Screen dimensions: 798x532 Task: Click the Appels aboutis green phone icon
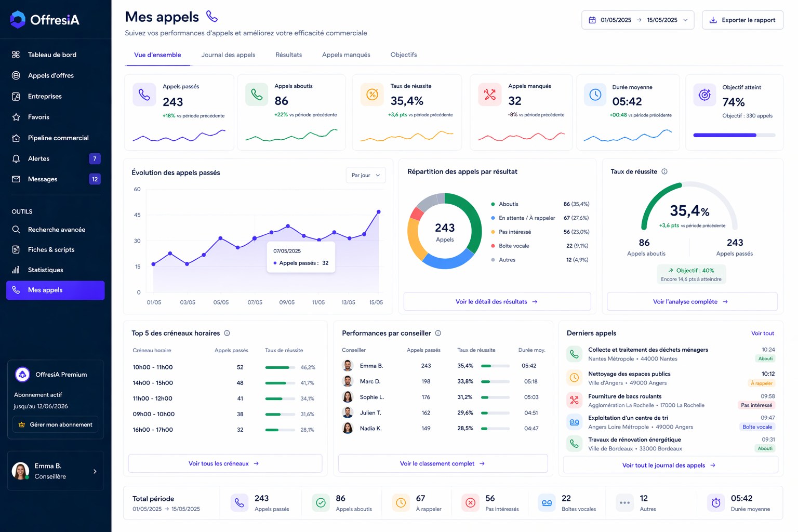(257, 94)
